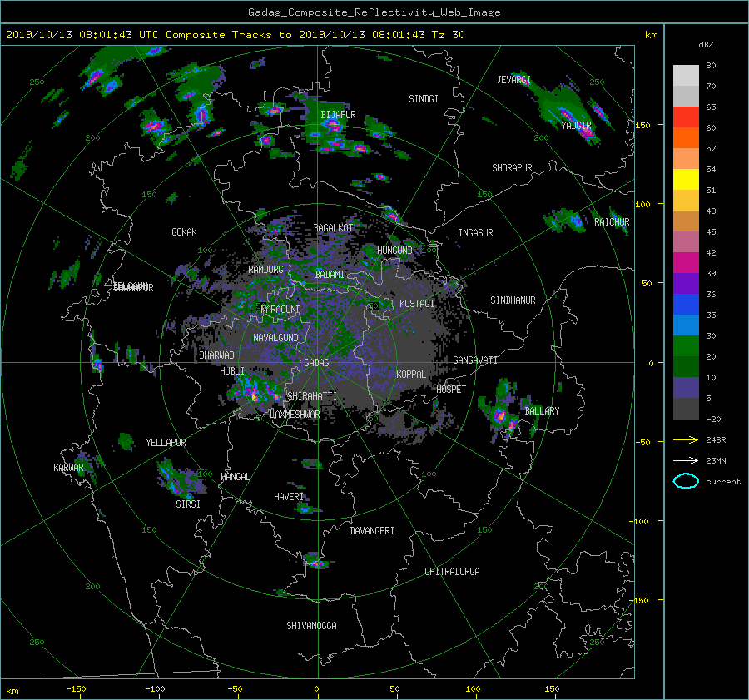The height and width of the screenshot is (700, 749).
Task: Click the cyan current ellipse legend icon
Action: click(x=686, y=481)
